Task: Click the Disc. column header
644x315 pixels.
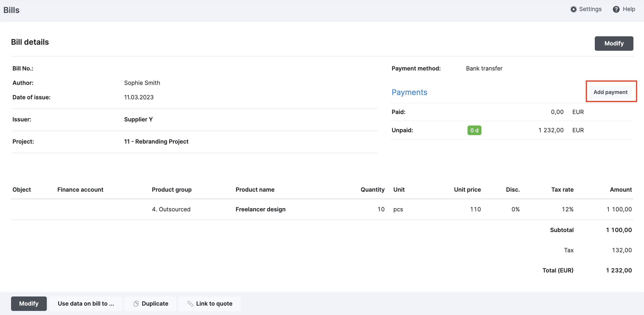Action: (x=513, y=189)
